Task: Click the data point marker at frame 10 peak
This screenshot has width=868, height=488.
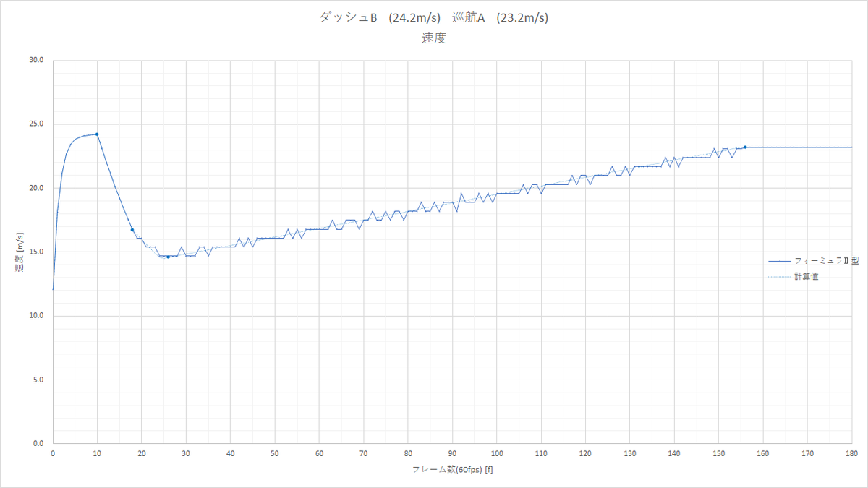Action: point(97,134)
